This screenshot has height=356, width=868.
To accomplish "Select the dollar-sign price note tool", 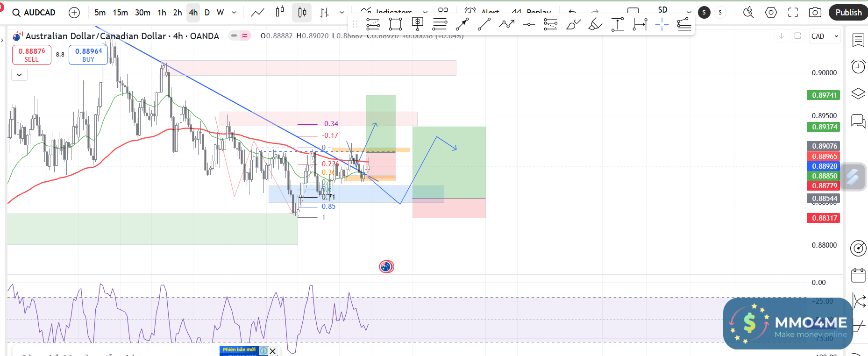I will 418,24.
